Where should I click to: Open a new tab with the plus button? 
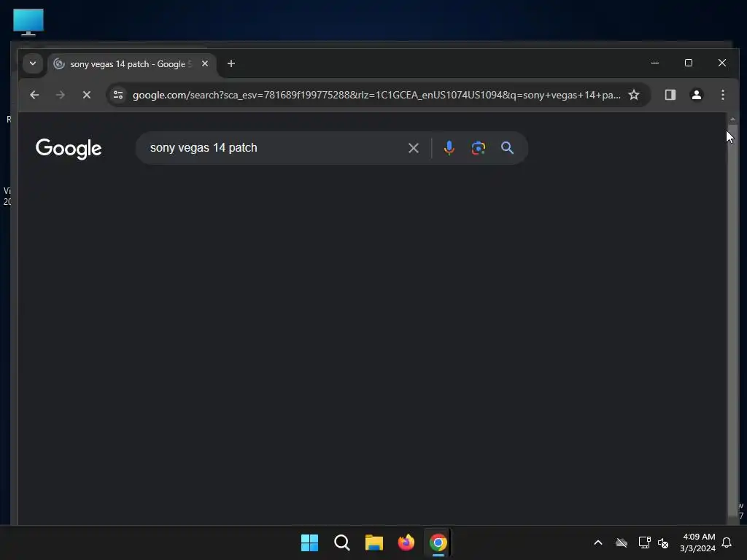[x=231, y=63]
